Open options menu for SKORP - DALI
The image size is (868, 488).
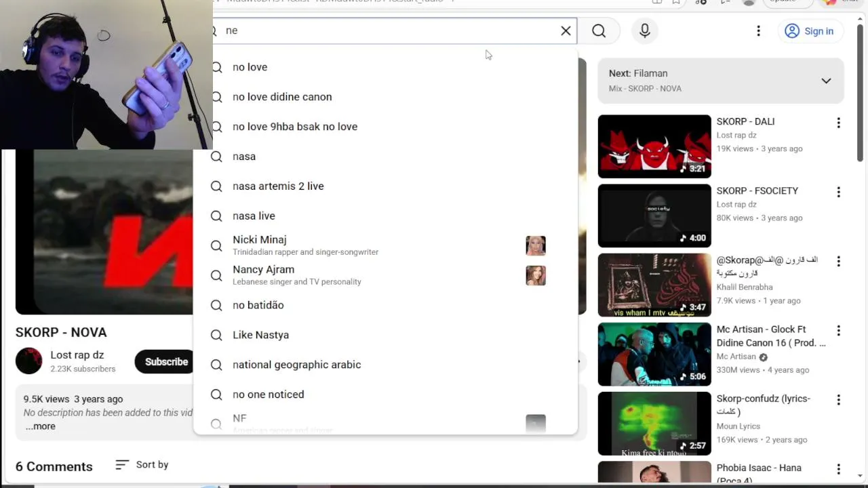coord(838,123)
